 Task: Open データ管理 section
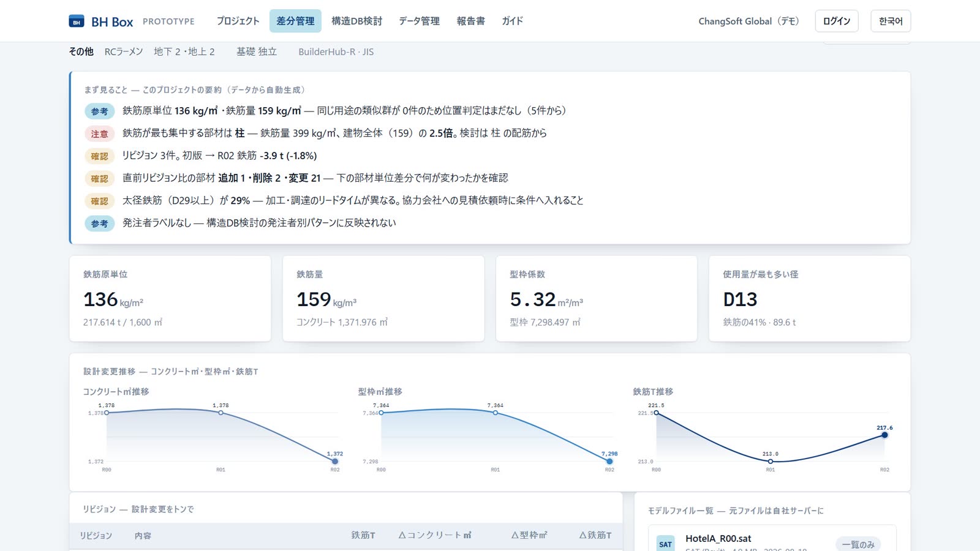(419, 21)
